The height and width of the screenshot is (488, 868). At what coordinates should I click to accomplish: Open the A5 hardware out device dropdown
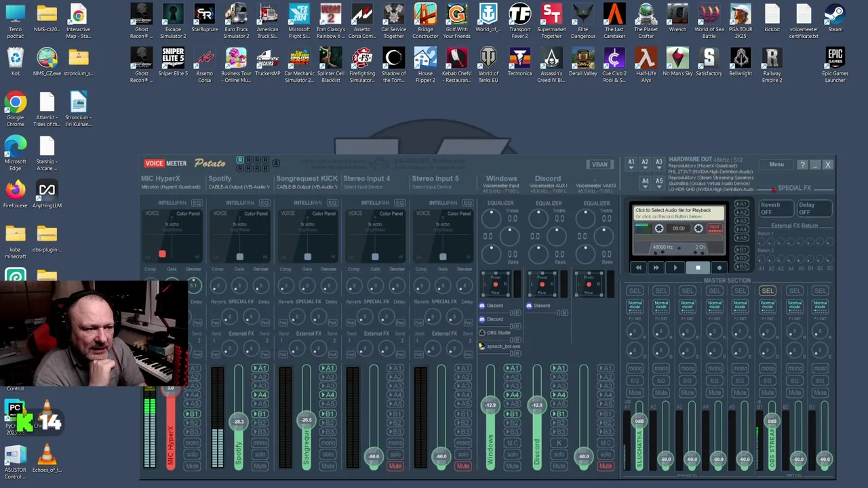659,182
